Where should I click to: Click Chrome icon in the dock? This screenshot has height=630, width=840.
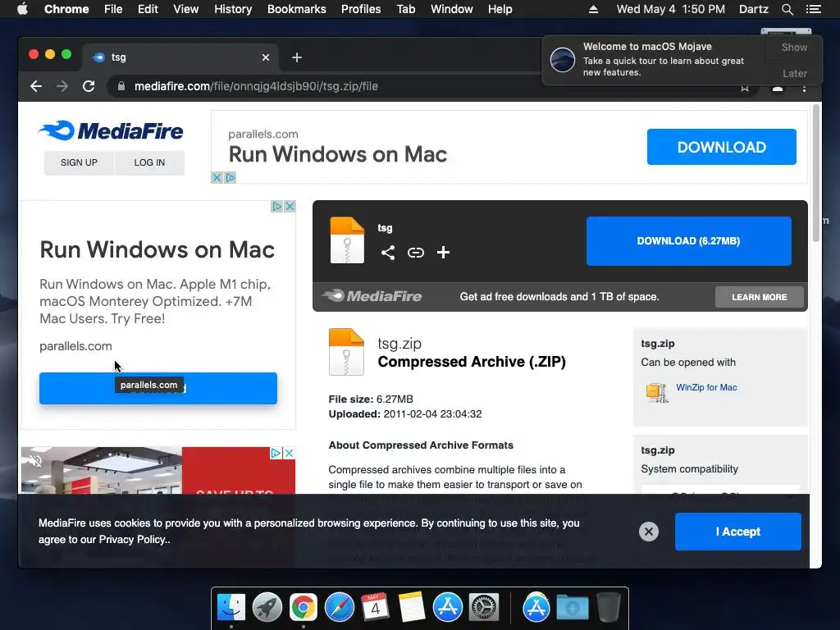(304, 608)
